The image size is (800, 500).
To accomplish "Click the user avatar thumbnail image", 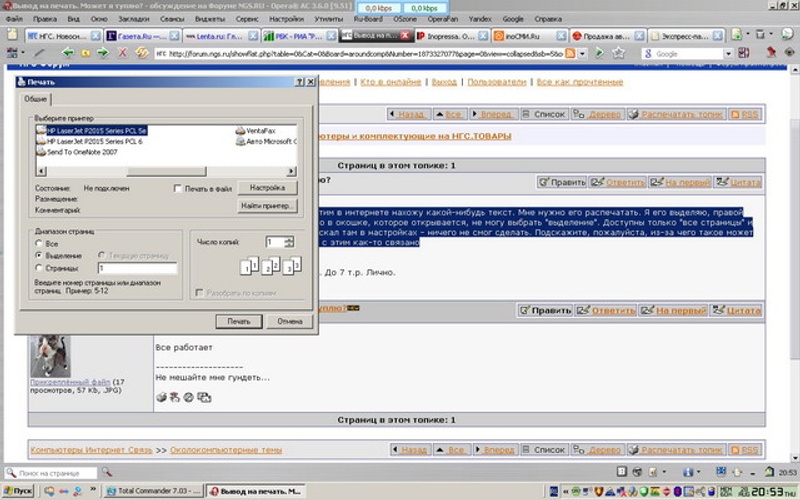I will point(50,356).
